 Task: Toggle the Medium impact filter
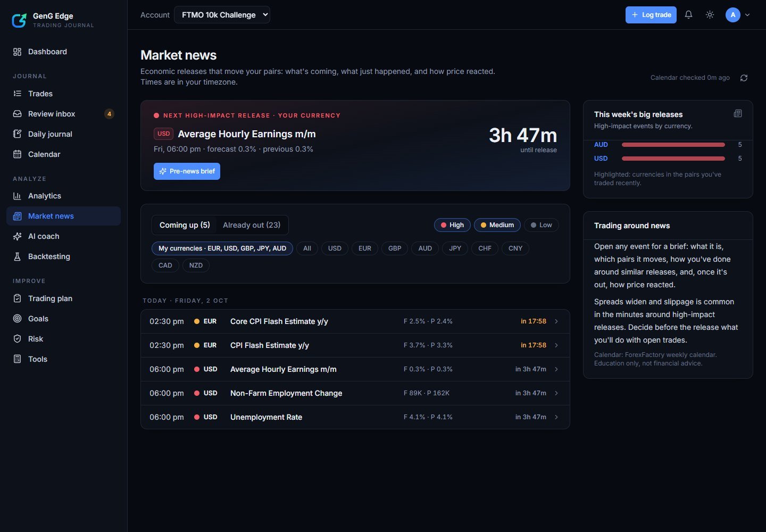point(497,225)
